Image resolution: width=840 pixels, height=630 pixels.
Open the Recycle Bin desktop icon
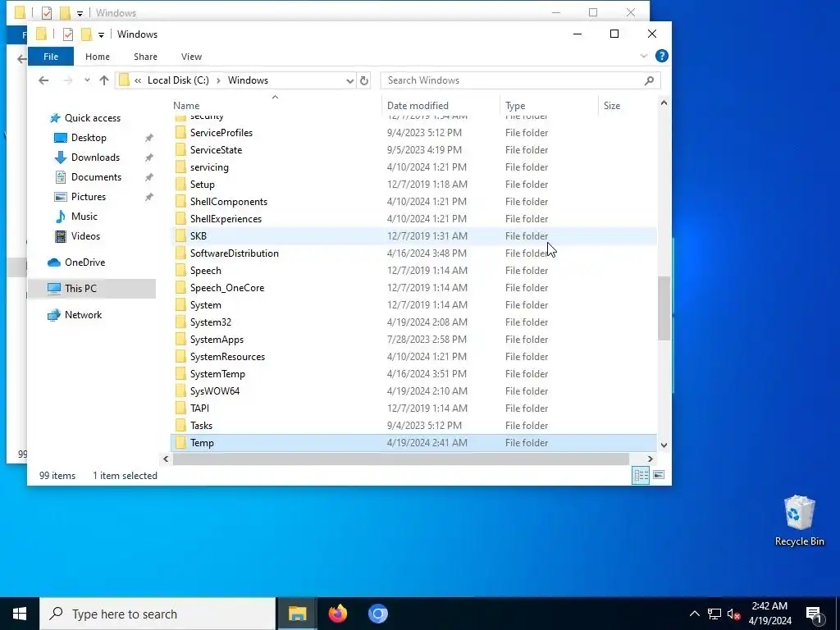pos(799,520)
